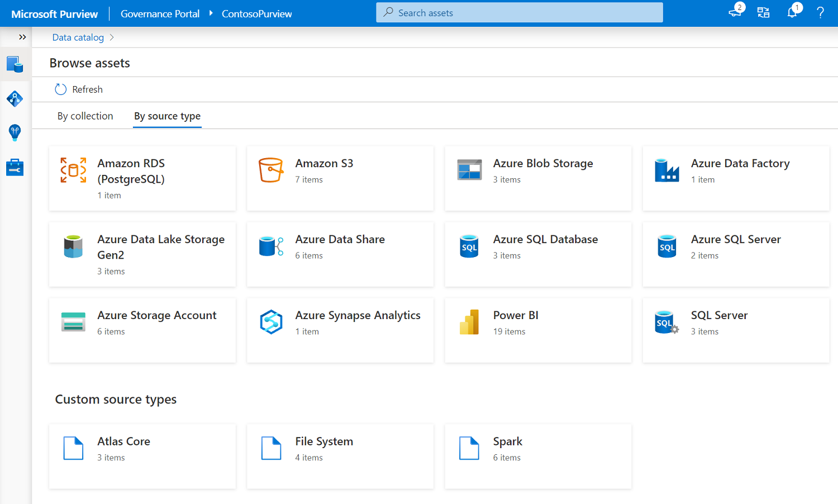This screenshot has height=504, width=838.
Task: Click the help question mark icon
Action: [x=820, y=13]
